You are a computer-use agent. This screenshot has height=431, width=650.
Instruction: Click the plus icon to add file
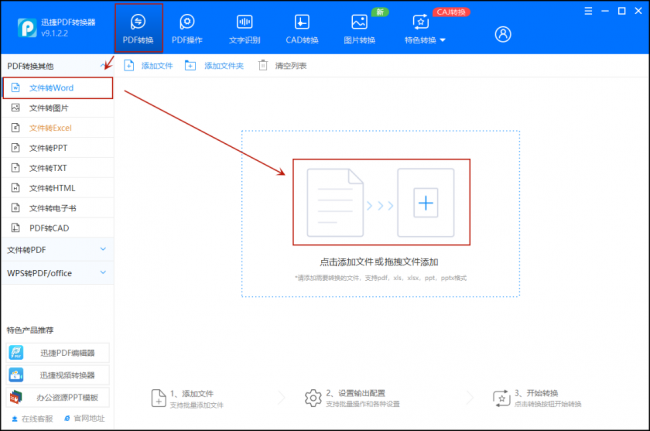(426, 203)
